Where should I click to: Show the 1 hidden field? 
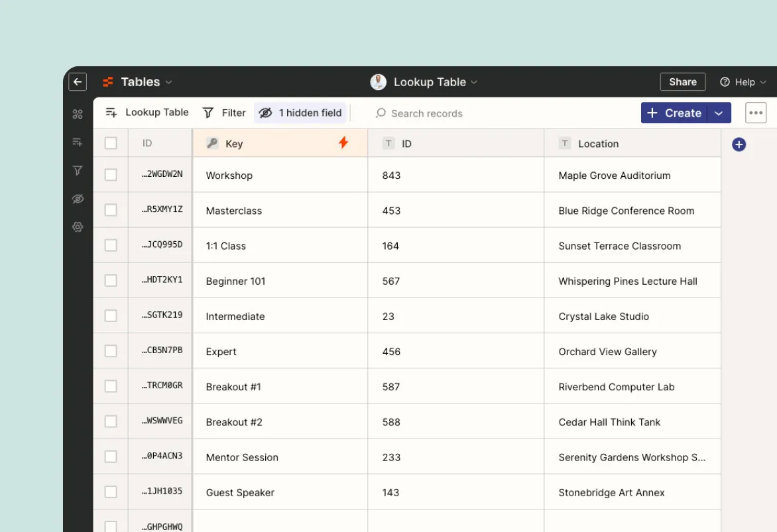click(x=300, y=113)
